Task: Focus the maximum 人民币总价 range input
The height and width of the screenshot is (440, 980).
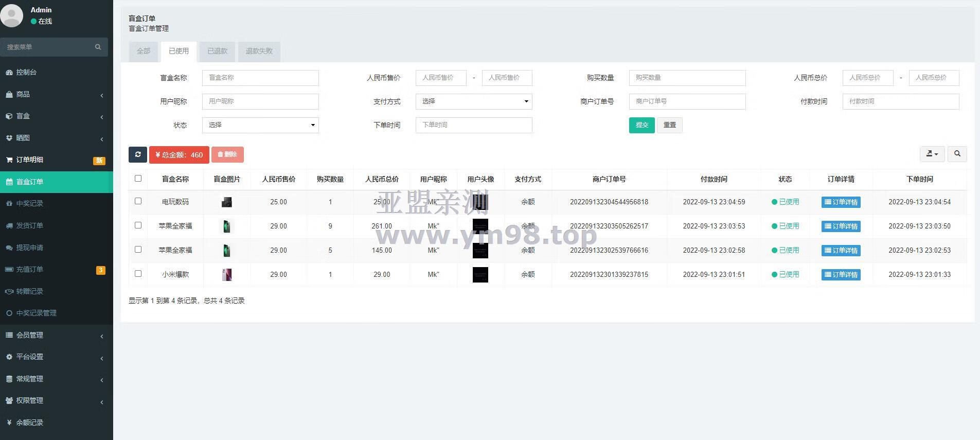Action: coord(934,78)
